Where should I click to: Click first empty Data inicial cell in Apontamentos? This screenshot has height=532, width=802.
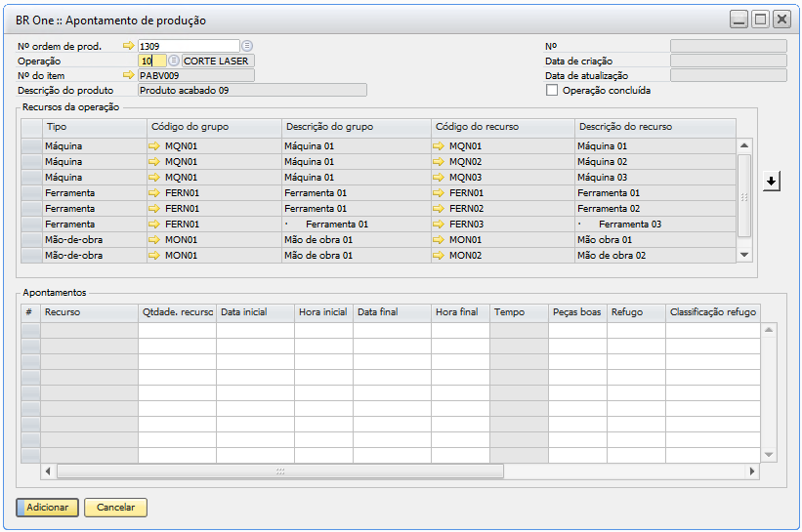pyautogui.click(x=255, y=331)
